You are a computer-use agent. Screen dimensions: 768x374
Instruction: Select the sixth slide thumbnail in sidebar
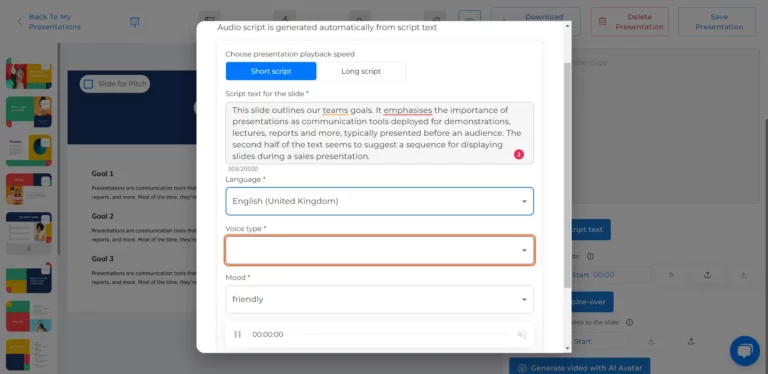tap(28, 278)
